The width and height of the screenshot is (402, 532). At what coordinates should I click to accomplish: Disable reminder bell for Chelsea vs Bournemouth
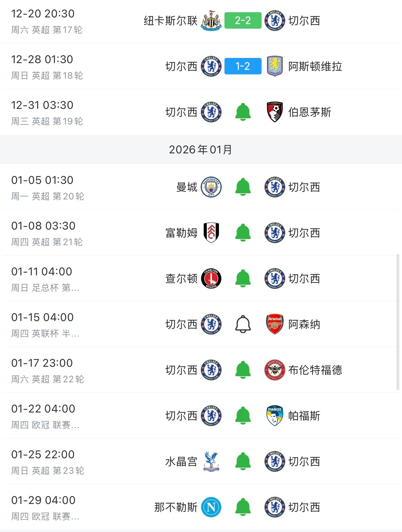click(x=243, y=112)
